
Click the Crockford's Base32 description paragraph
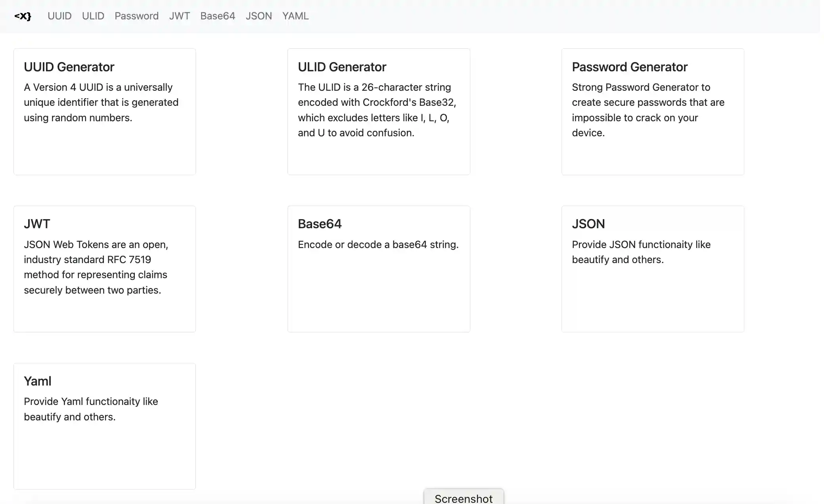click(x=377, y=110)
